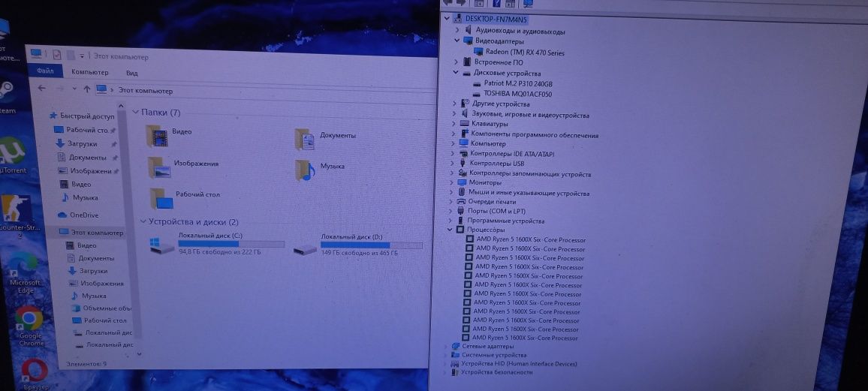Select the Локальный диск (C:) drive icon
The height and width of the screenshot is (391, 868).
pos(162,245)
